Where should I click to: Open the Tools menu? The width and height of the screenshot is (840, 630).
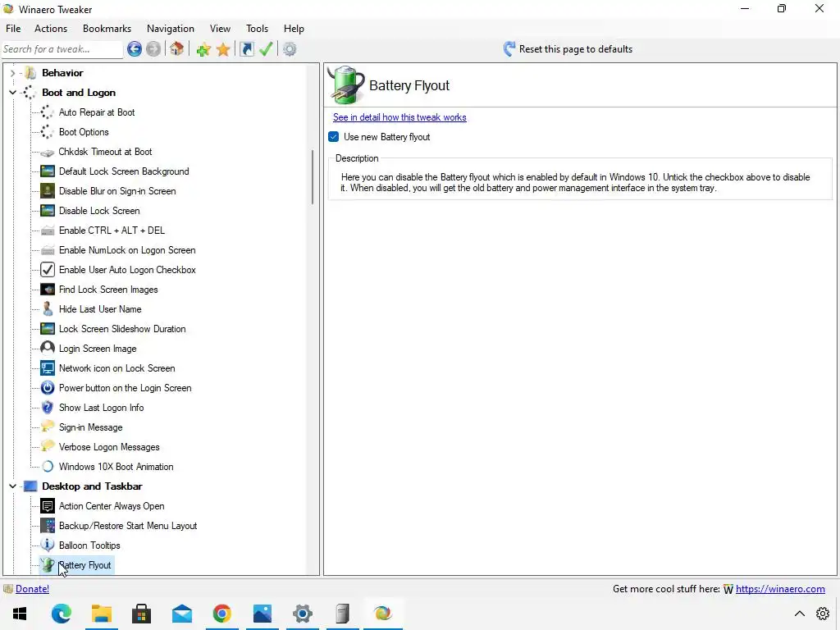click(257, 29)
